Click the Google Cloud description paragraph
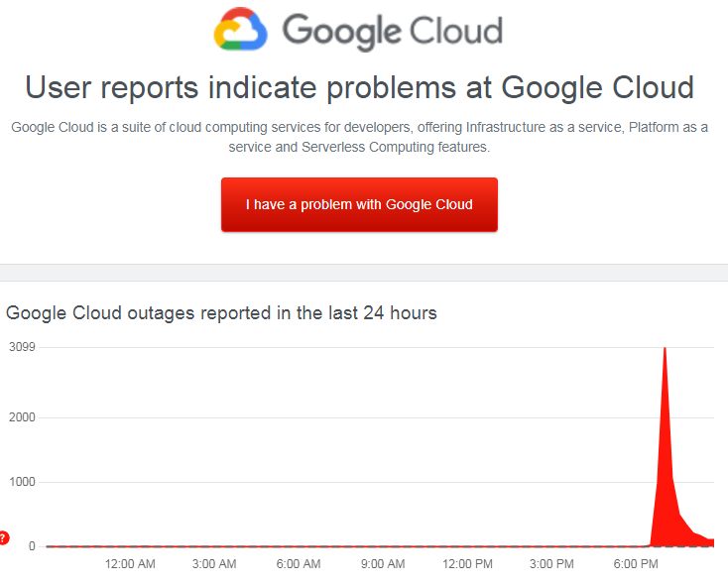The image size is (728, 585). tap(359, 137)
